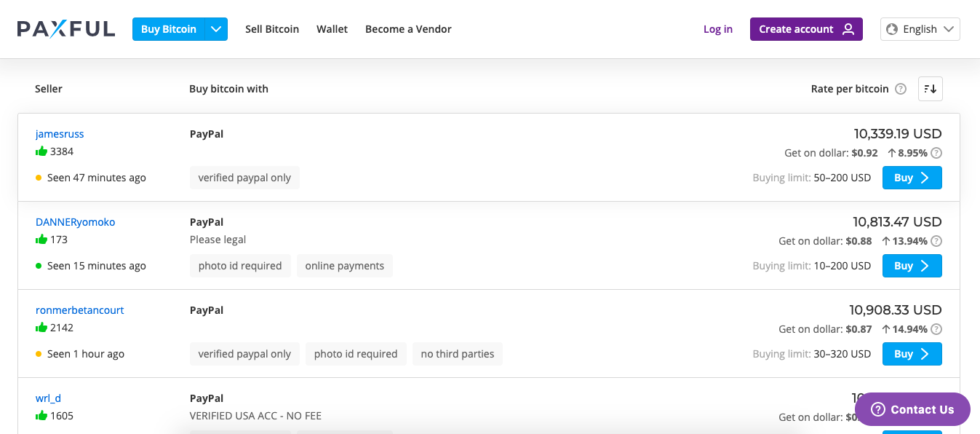Open seller DANNERyomoko profile
This screenshot has width=980, height=434.
[75, 222]
